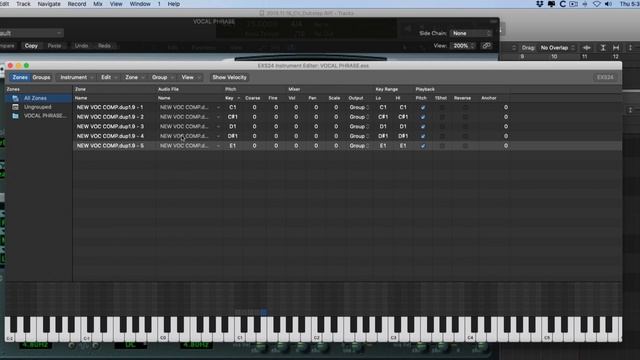Toggle Pitch checkbox for zone dup1.9 - 1

[423, 107]
